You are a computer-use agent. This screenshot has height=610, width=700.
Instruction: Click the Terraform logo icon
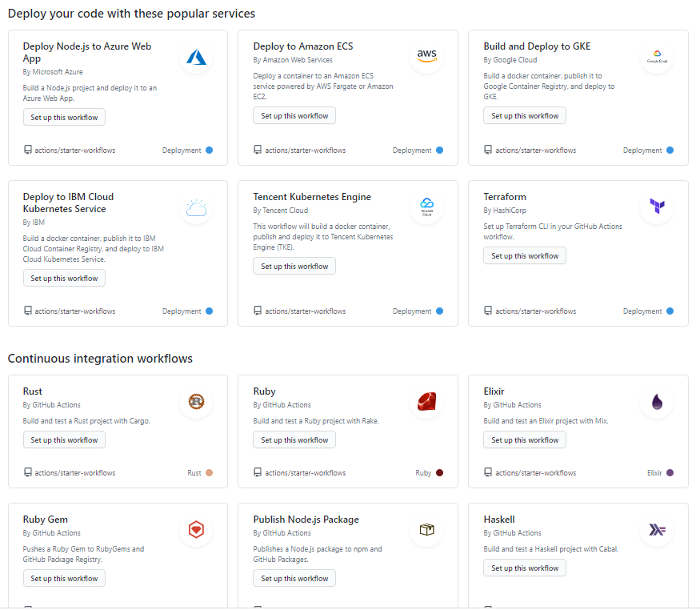(657, 206)
